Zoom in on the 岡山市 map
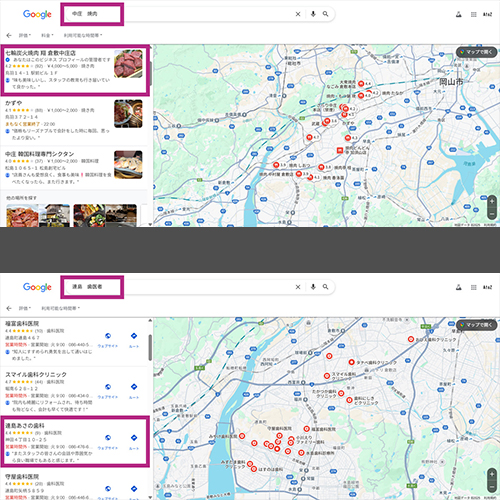Viewport: 500px width, 500px height. (x=492, y=202)
